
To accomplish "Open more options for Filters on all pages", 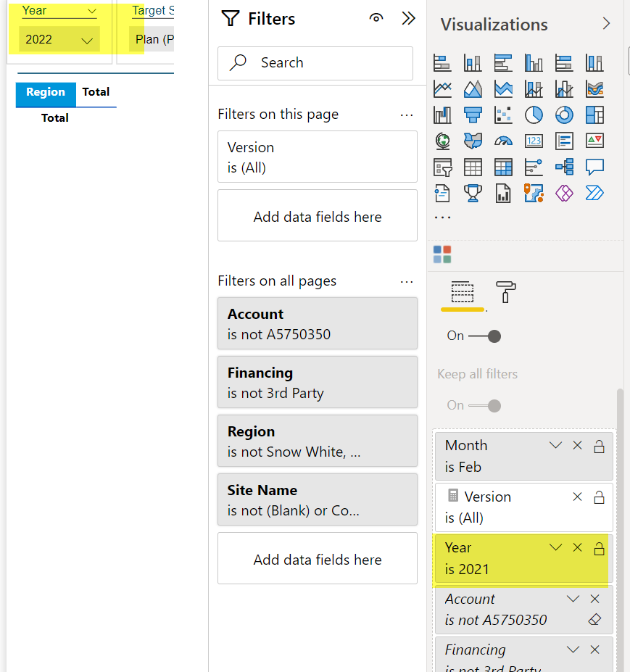I will [x=407, y=282].
